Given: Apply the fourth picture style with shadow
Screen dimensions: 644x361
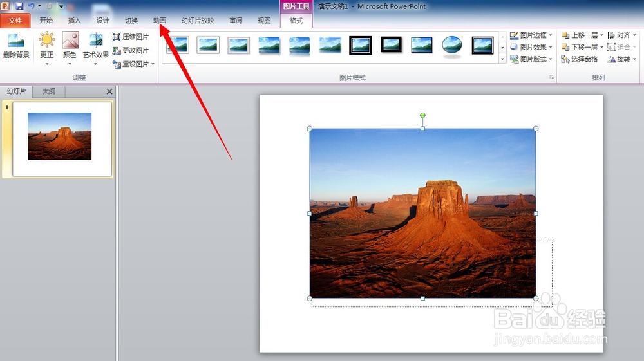Looking at the screenshot, I should click(x=269, y=45).
